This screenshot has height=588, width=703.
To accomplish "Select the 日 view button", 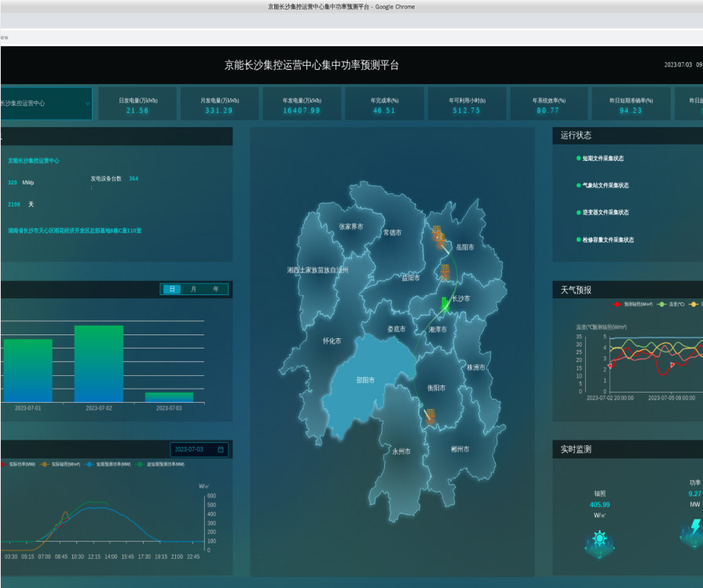I will tap(171, 290).
